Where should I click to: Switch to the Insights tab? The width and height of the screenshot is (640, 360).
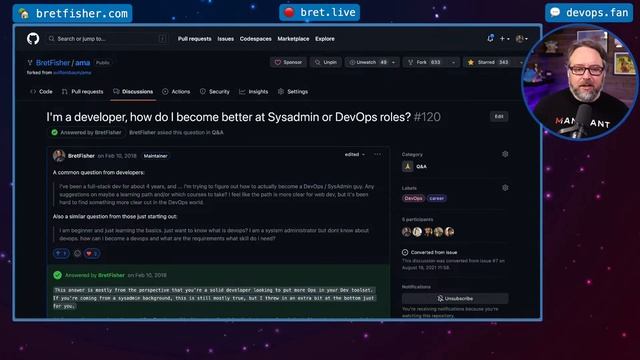coord(253,92)
